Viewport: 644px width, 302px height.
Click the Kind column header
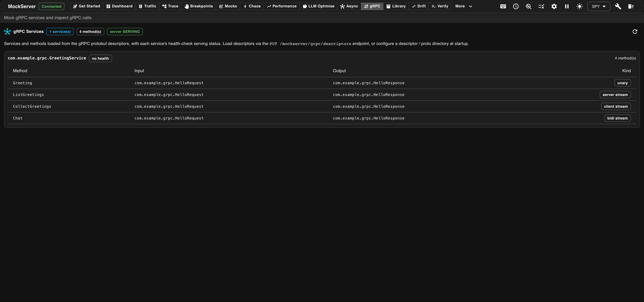626,71
